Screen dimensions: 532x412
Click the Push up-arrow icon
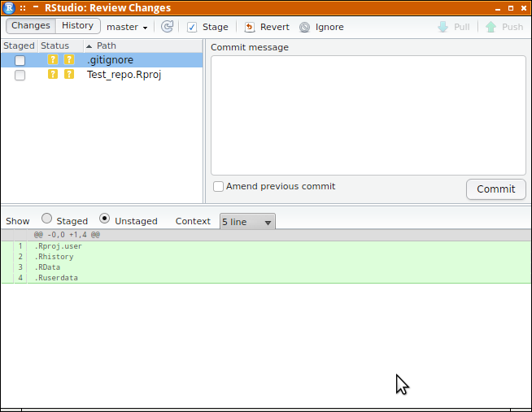(x=491, y=27)
